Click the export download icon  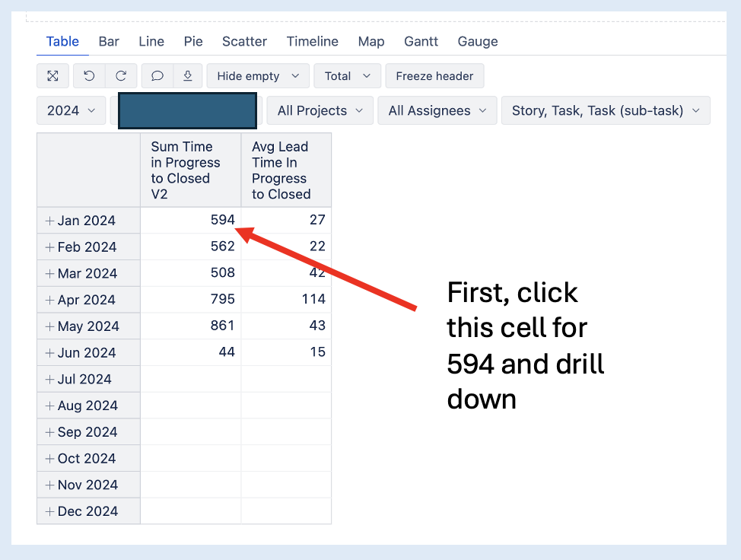click(x=188, y=76)
